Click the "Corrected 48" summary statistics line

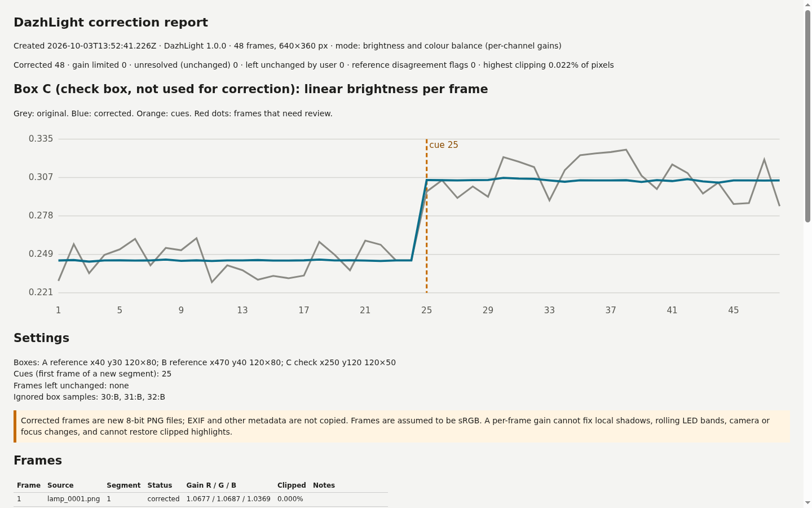314,65
